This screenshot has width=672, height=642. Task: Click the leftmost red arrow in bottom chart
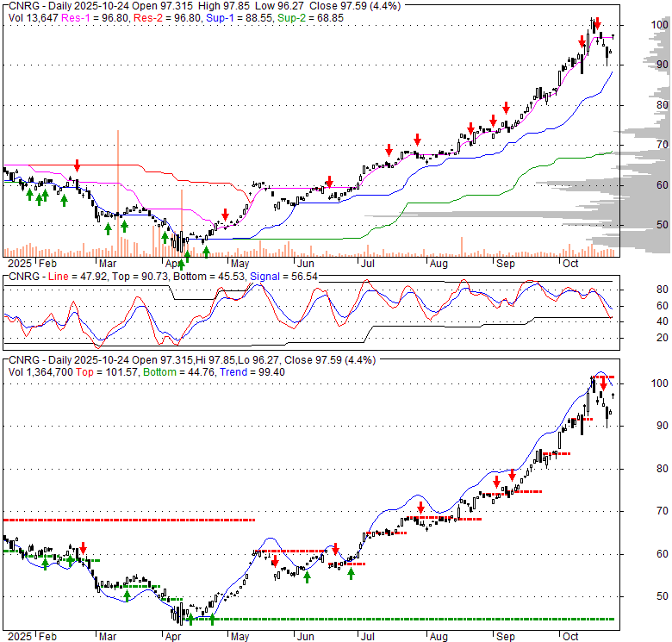pyautogui.click(x=84, y=548)
